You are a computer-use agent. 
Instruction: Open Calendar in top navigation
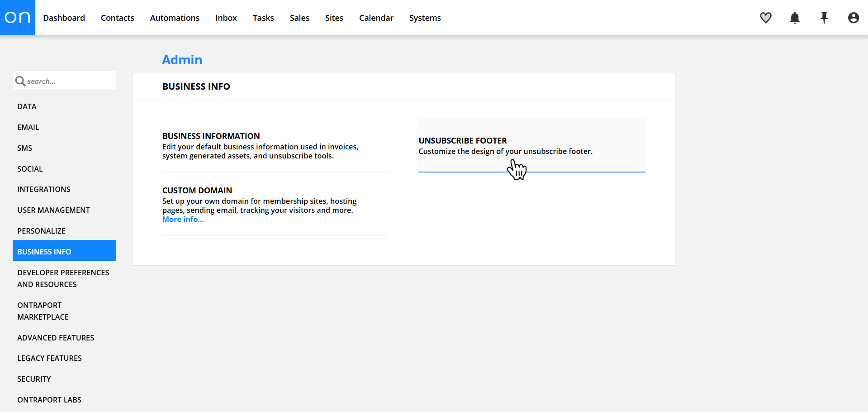[376, 18]
